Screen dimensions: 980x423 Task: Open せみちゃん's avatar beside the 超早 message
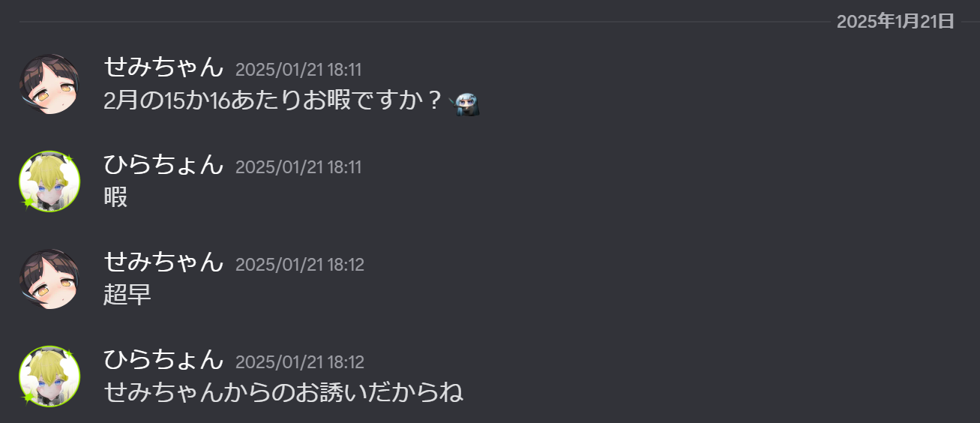pyautogui.click(x=49, y=279)
